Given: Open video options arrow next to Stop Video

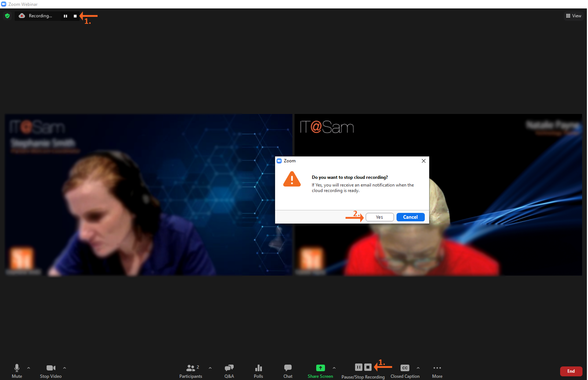Looking at the screenshot, I should click(65, 368).
